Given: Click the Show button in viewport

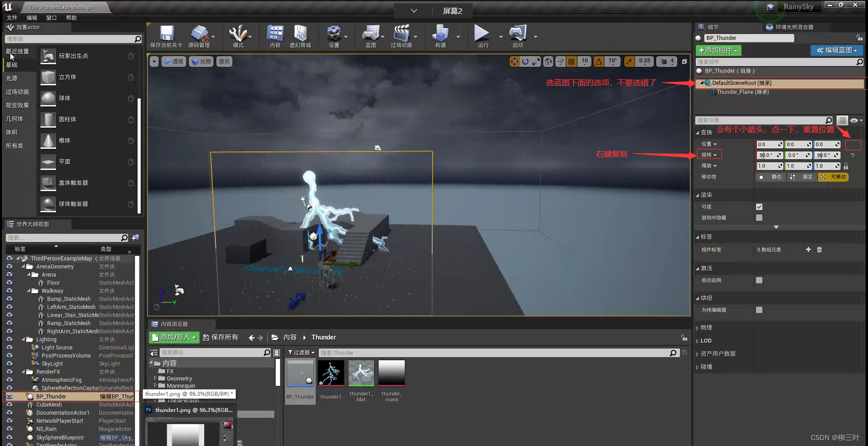Looking at the screenshot, I should 224,62.
